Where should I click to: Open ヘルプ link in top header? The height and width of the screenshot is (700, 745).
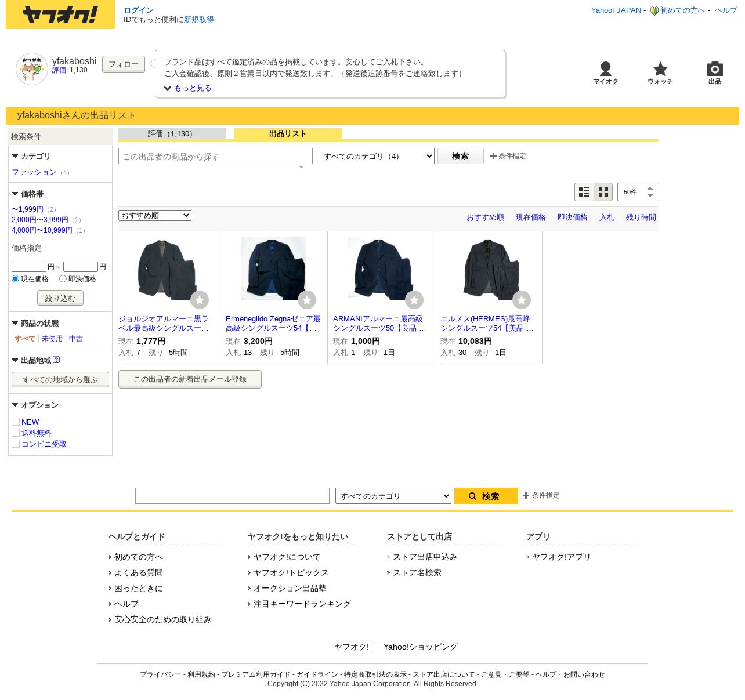click(726, 10)
